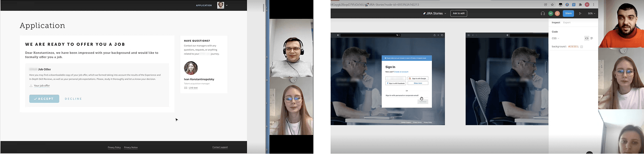Viewport: 644px width, 154px height.
Task: Open the CSS code language dropdown
Action: (x=555, y=38)
